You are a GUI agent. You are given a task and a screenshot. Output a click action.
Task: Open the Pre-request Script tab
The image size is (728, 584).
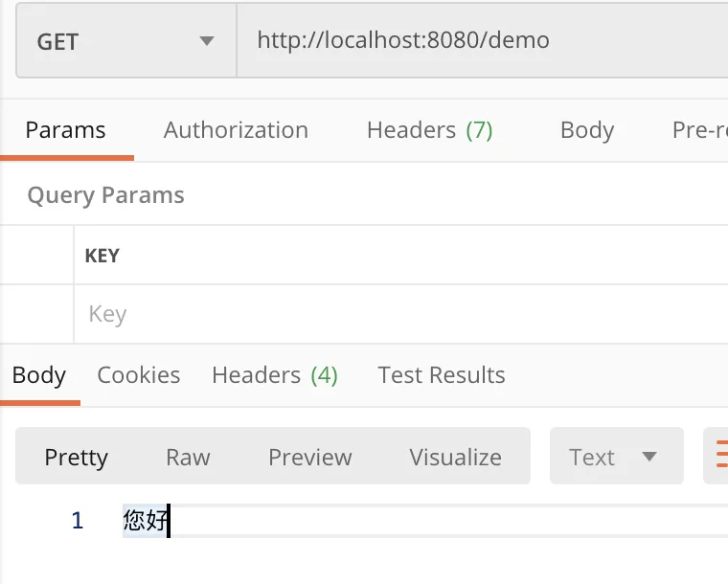[x=701, y=130]
